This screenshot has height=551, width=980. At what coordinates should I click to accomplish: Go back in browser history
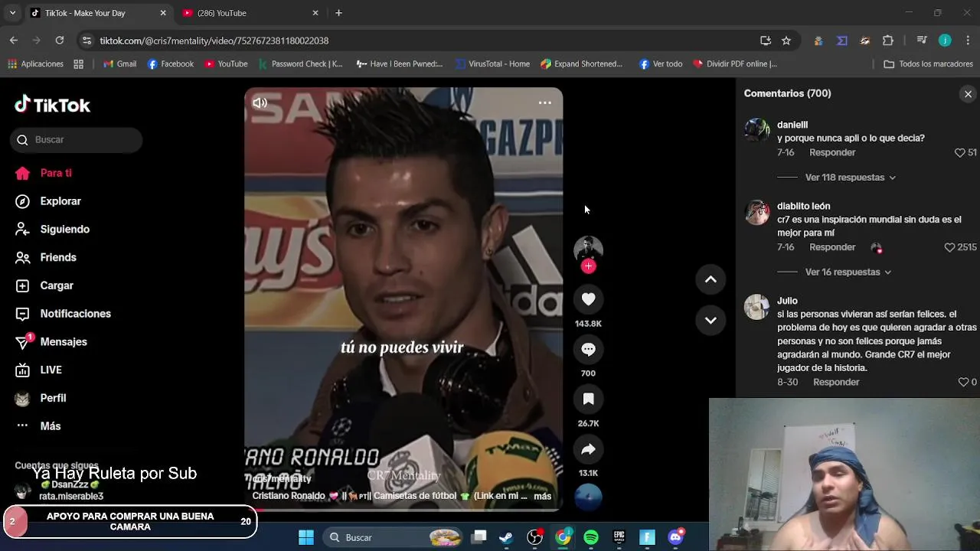[14, 41]
